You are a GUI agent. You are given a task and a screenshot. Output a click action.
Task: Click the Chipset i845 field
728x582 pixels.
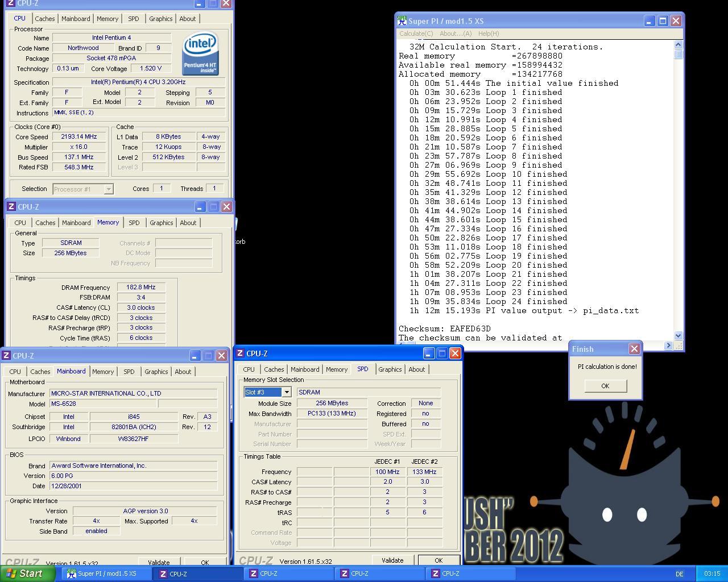134,417
